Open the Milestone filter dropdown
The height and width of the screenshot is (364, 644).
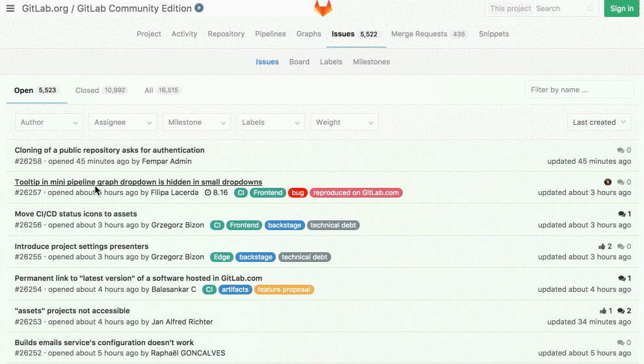coord(196,122)
